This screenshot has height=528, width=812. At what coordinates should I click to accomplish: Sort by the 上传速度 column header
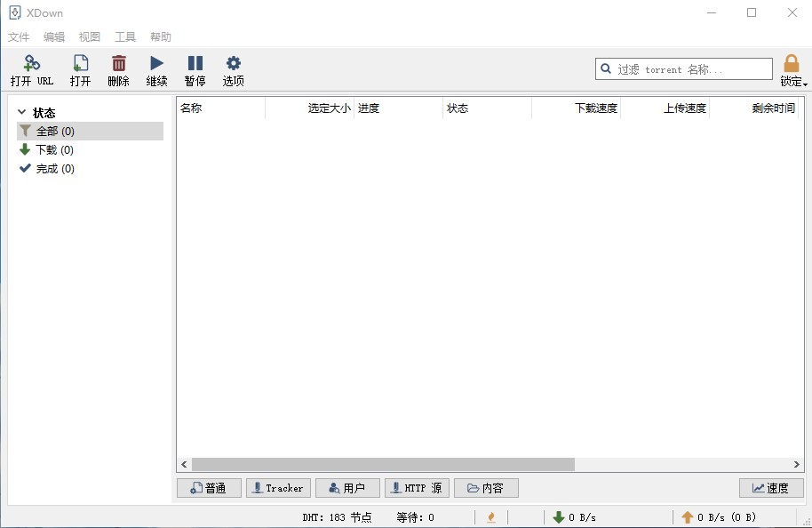pyautogui.click(x=665, y=108)
